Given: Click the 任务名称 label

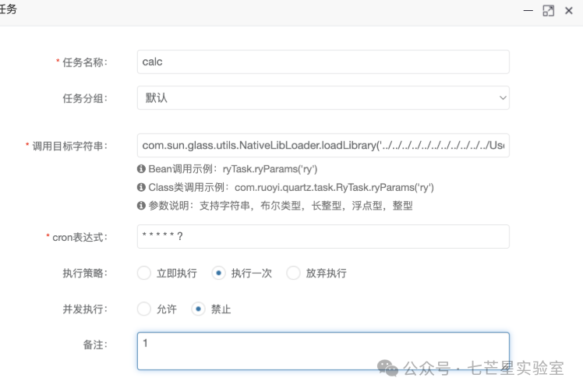Looking at the screenshot, I should tap(85, 62).
